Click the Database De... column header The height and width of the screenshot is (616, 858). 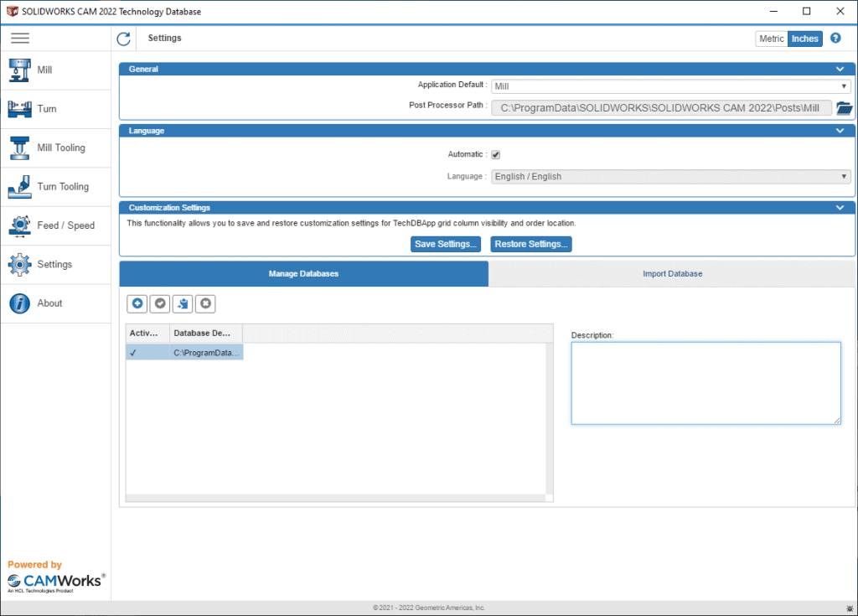pos(206,333)
